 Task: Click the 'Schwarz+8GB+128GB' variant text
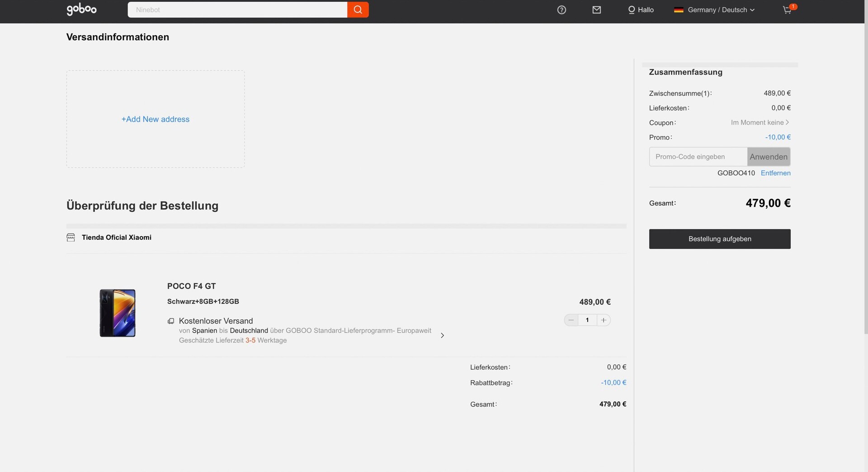coord(203,301)
